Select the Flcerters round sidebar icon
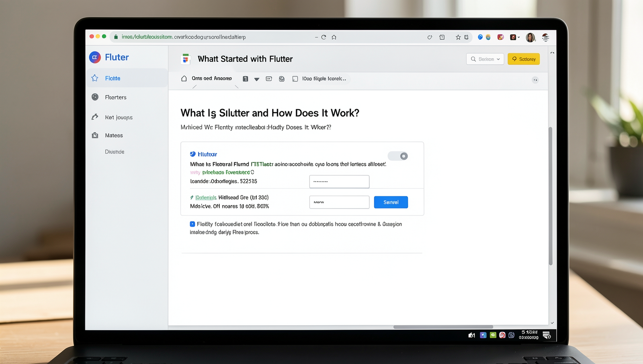 (95, 97)
